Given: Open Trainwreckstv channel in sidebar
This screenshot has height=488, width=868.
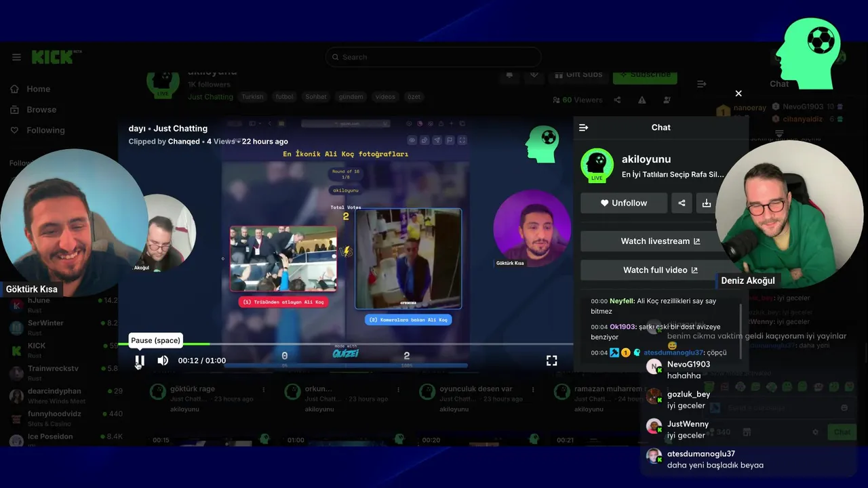Looking at the screenshot, I should pos(64,373).
